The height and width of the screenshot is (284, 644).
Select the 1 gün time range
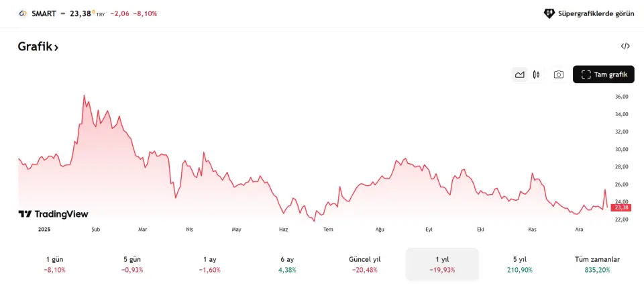tap(56, 264)
